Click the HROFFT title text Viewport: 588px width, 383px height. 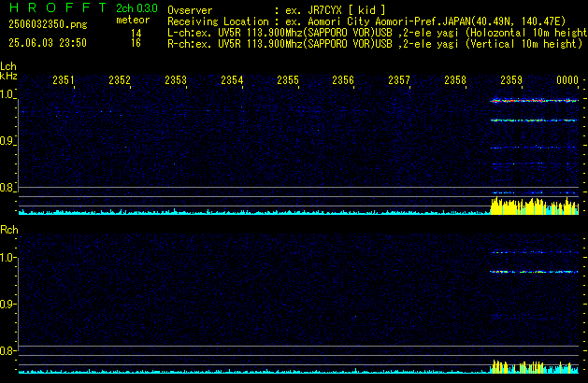point(58,7)
